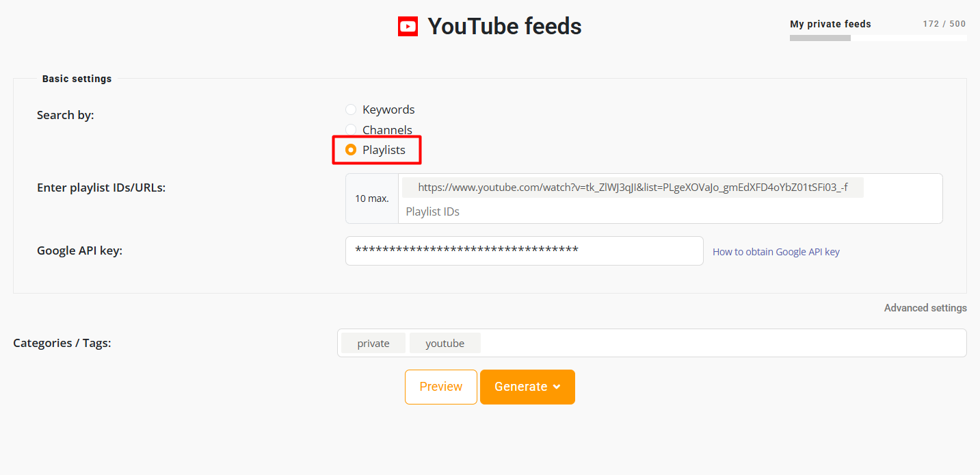Image resolution: width=980 pixels, height=475 pixels.
Task: Click the My private feeds progress bar
Action: point(878,38)
